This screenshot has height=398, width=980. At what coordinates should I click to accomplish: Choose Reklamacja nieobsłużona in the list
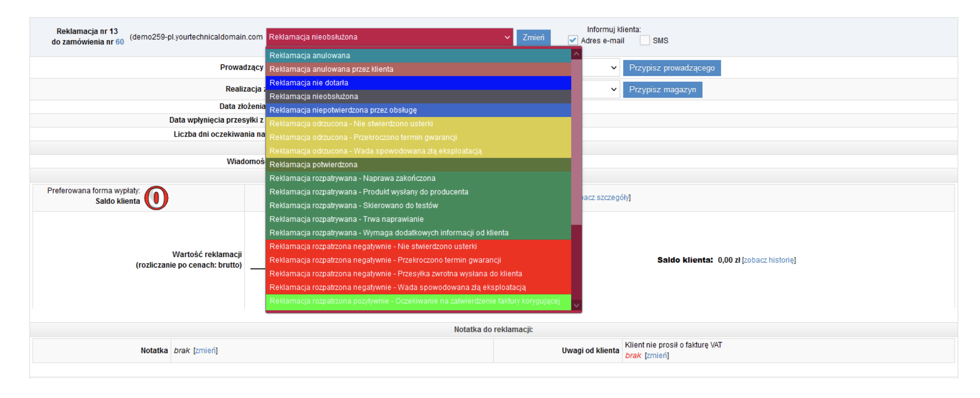418,96
